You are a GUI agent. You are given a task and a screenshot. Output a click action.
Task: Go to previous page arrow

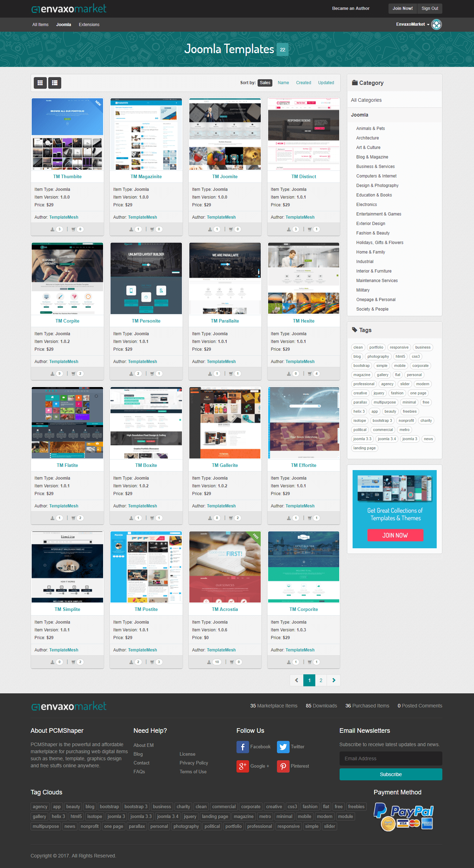(296, 680)
